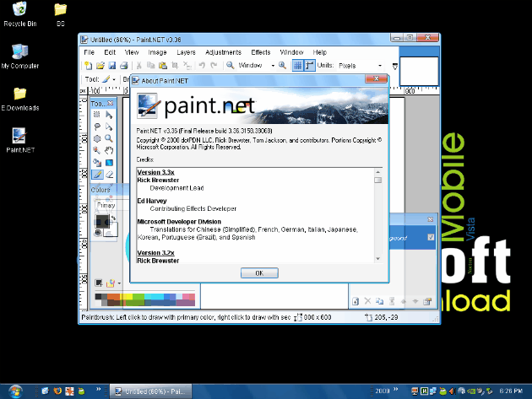Image resolution: width=532 pixels, height=399 pixels.
Task: Click the credits scrollbar down arrow
Action: pyautogui.click(x=378, y=259)
